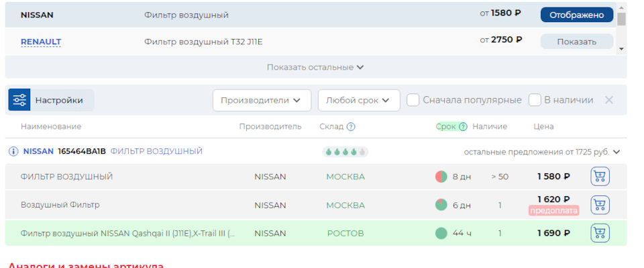Add the 1 580 ₽ filter to cart
The width and height of the screenshot is (644, 268).
pos(600,177)
